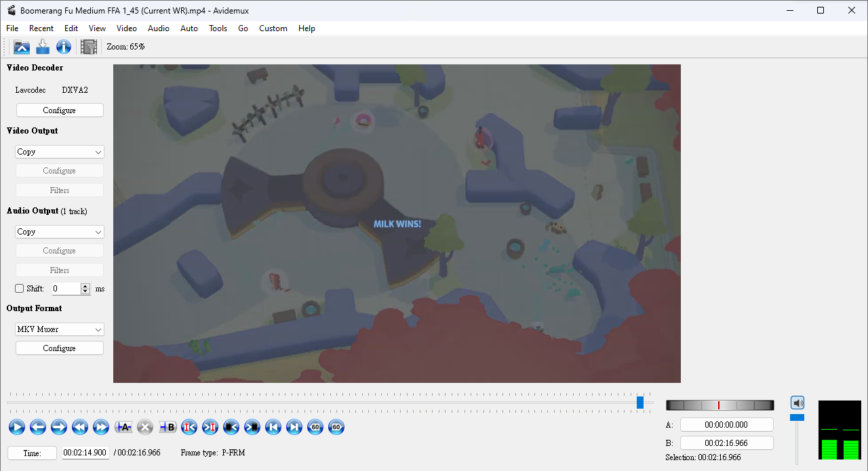Open the Recent menu
Image resolution: width=868 pixels, height=471 pixels.
click(x=41, y=28)
